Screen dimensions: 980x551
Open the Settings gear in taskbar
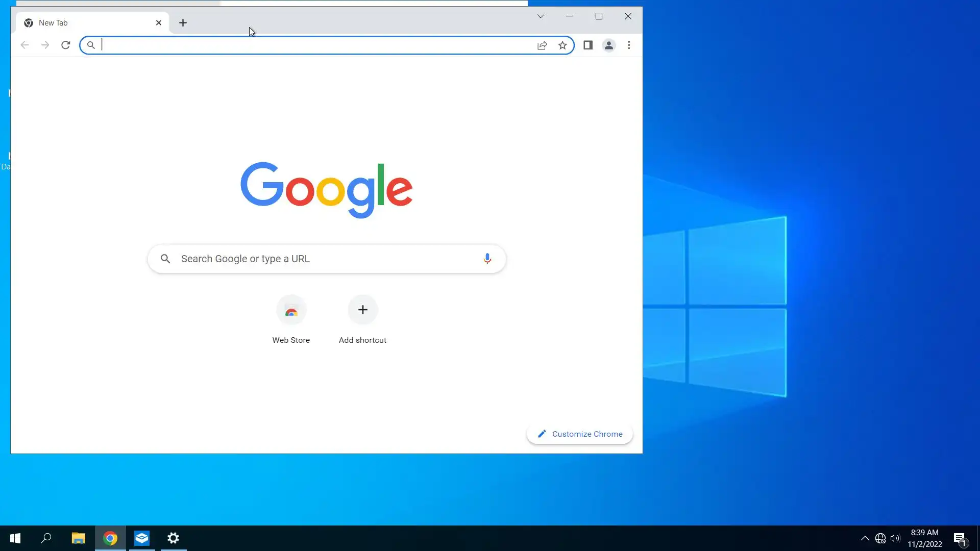pyautogui.click(x=174, y=538)
